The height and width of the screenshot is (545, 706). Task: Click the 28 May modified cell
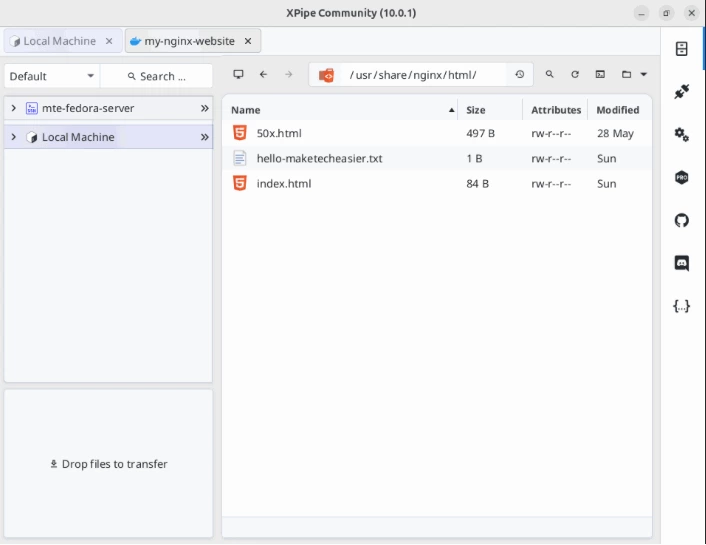point(615,133)
